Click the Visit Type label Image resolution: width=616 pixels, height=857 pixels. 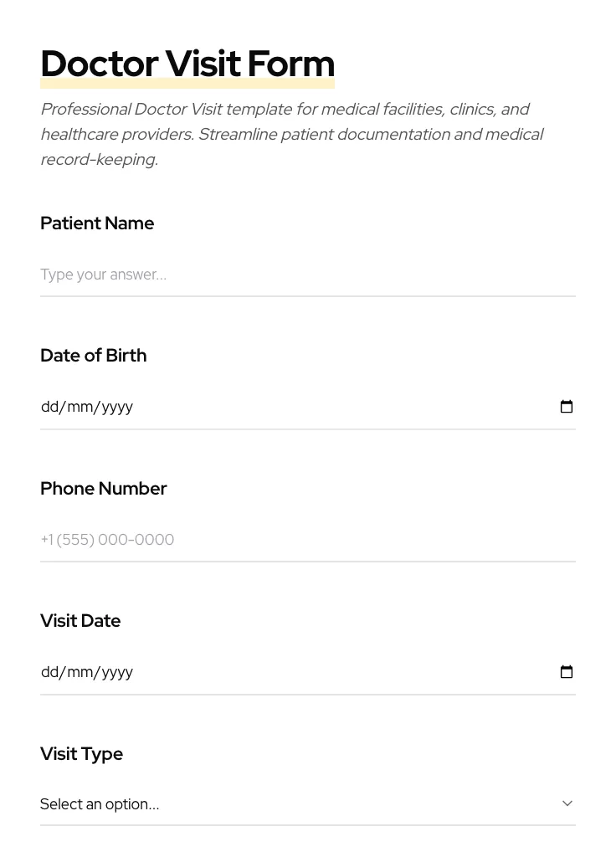(x=82, y=754)
